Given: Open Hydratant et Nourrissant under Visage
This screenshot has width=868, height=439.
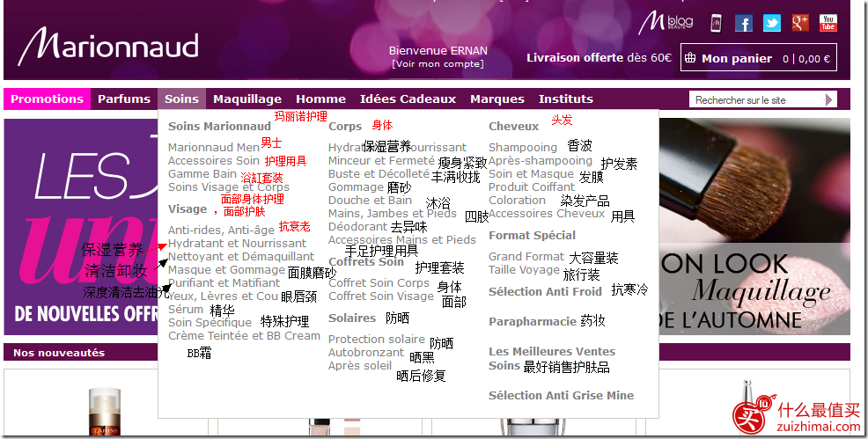Looking at the screenshot, I should (237, 244).
